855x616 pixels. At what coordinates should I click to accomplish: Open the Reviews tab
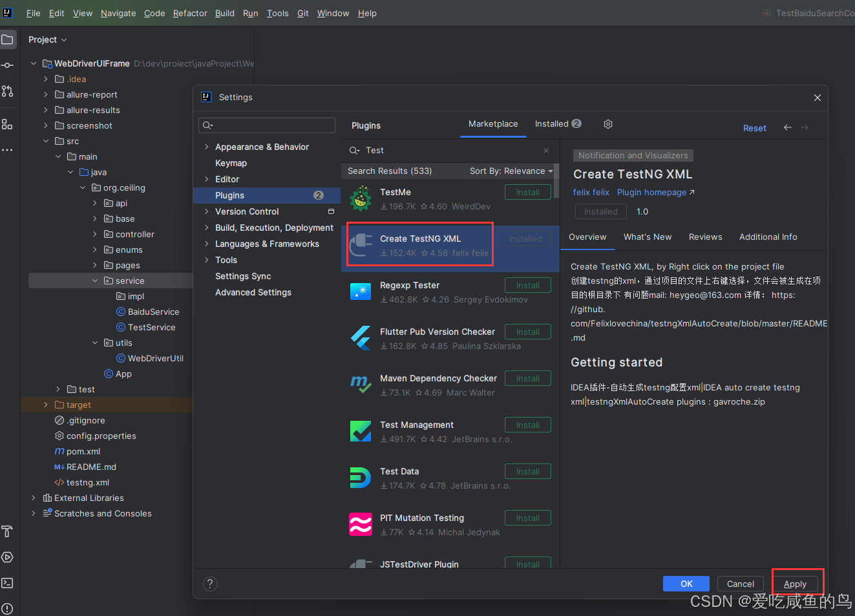706,237
